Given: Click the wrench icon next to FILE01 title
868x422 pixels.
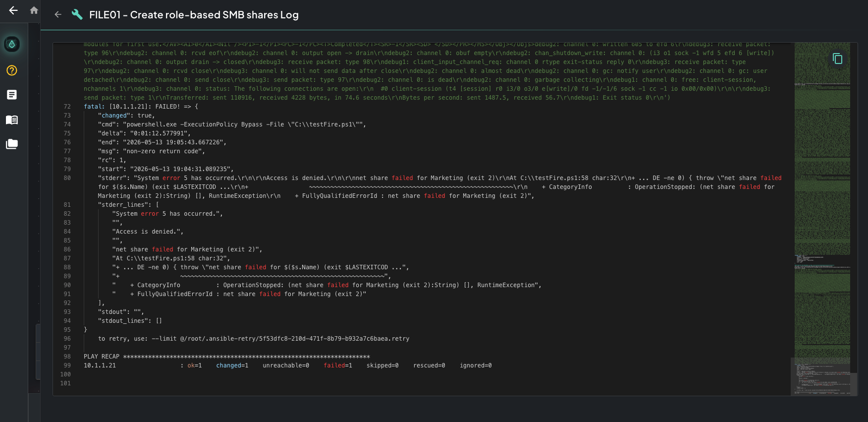Looking at the screenshot, I should [77, 14].
